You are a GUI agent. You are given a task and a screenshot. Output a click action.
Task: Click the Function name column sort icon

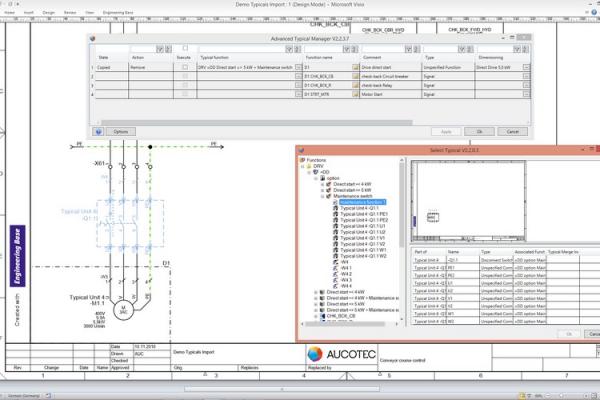354,49
